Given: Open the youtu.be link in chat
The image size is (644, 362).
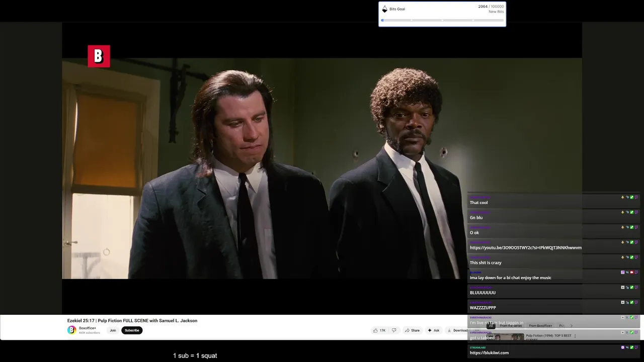Looking at the screenshot, I should point(526,247).
